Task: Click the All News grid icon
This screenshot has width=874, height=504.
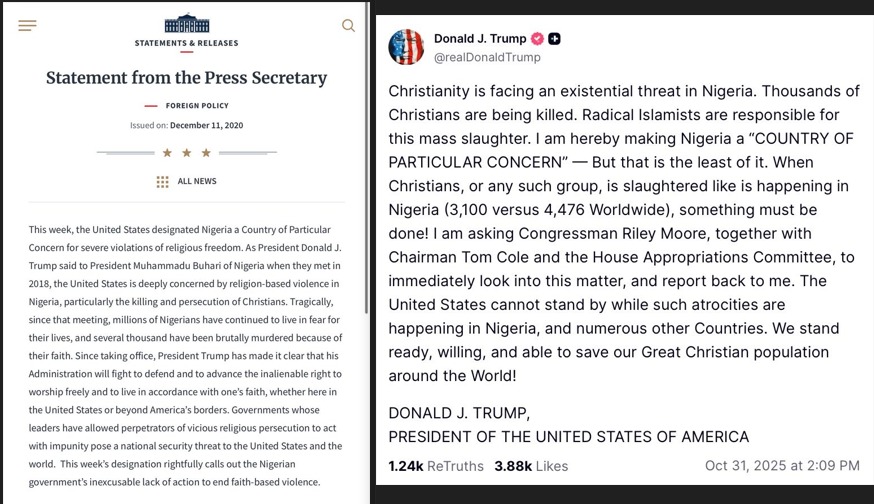Action: pos(162,182)
